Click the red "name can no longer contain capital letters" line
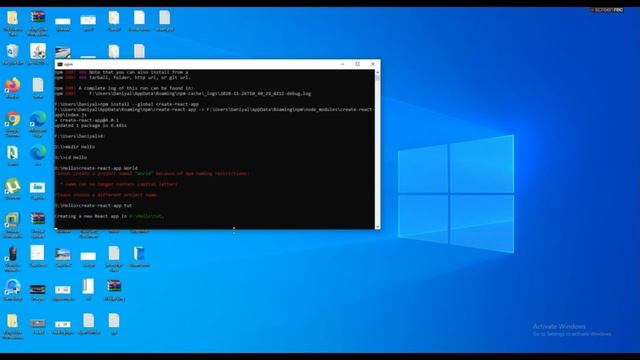The width and height of the screenshot is (640, 360). [120, 184]
